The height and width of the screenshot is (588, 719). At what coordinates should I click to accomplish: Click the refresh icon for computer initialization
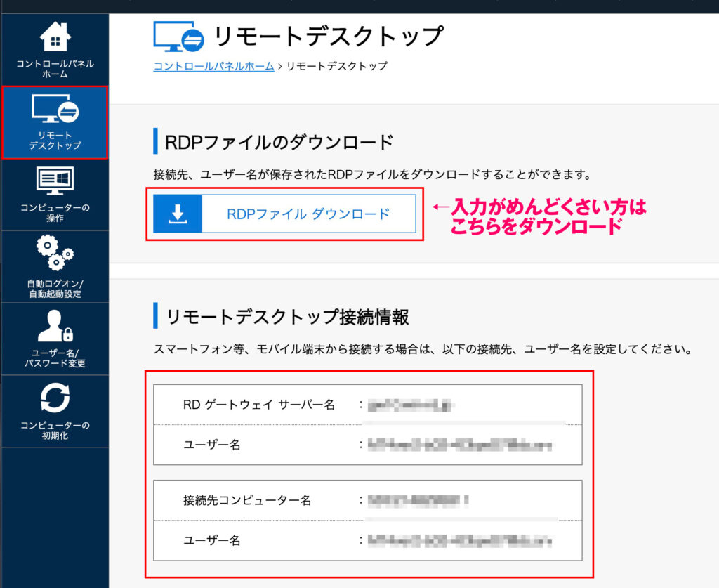tap(55, 397)
